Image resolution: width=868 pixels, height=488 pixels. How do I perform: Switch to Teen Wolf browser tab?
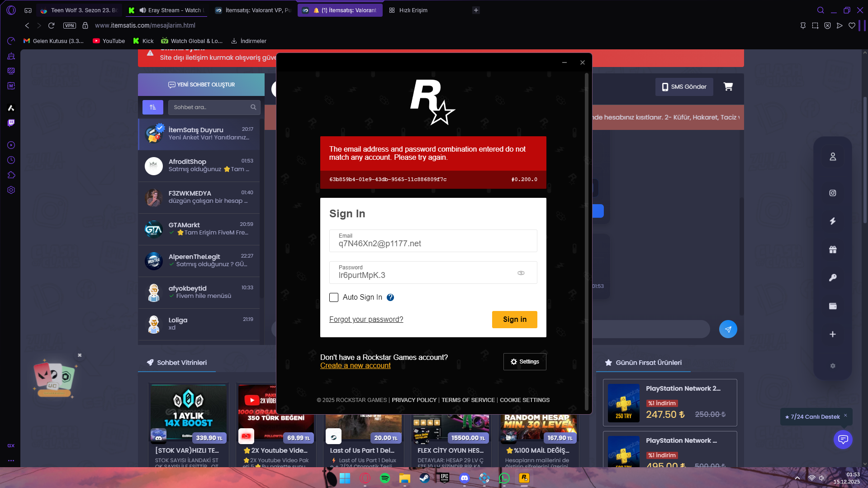(79, 10)
